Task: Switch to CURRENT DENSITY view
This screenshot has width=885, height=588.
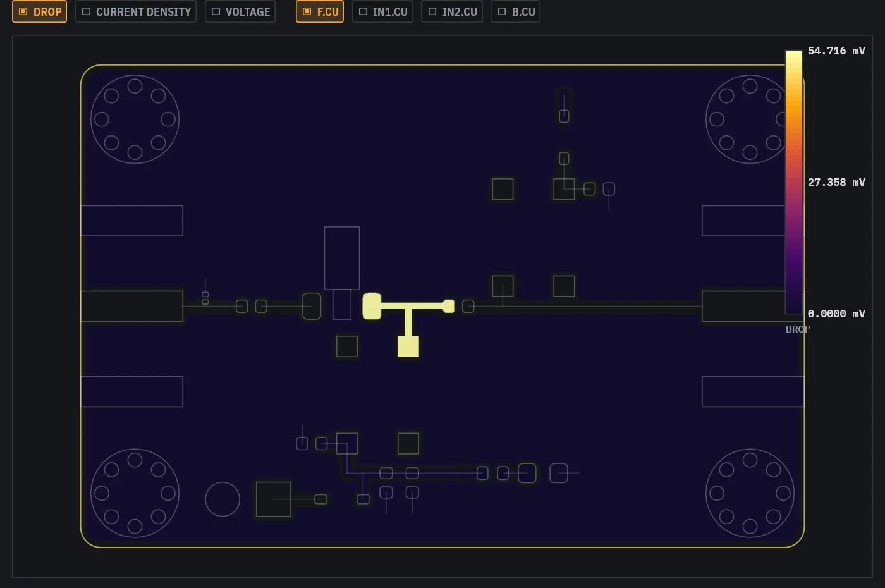Action: coord(136,11)
